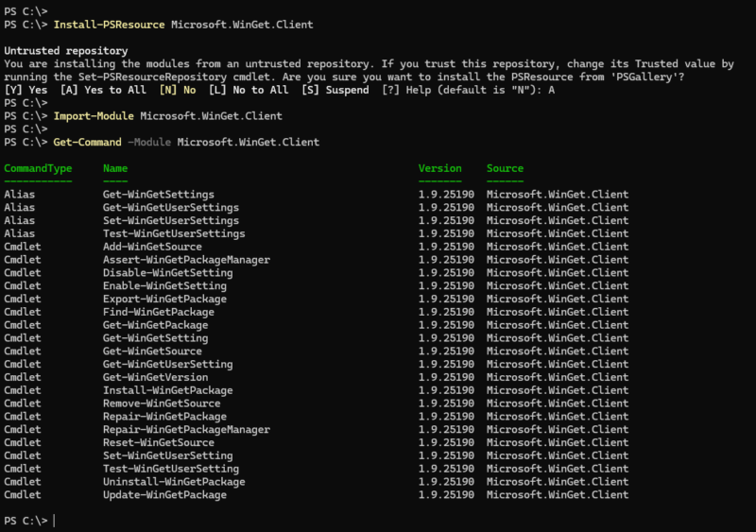
Task: Click the Install-WinGetPackage cmdlet name
Action: [x=167, y=390]
